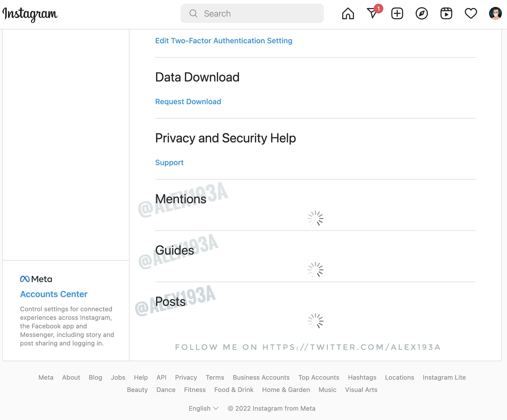
Task: Open the Music category link
Action: click(x=327, y=390)
